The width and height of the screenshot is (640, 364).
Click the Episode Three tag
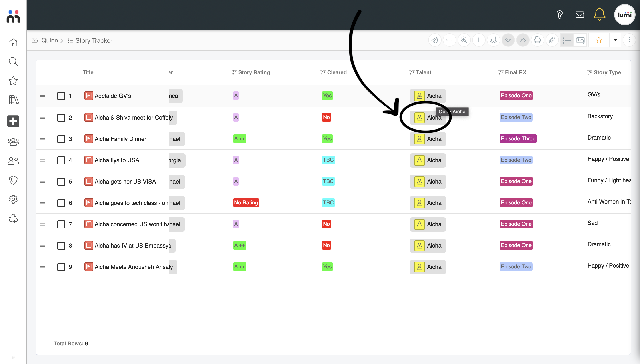point(518,139)
